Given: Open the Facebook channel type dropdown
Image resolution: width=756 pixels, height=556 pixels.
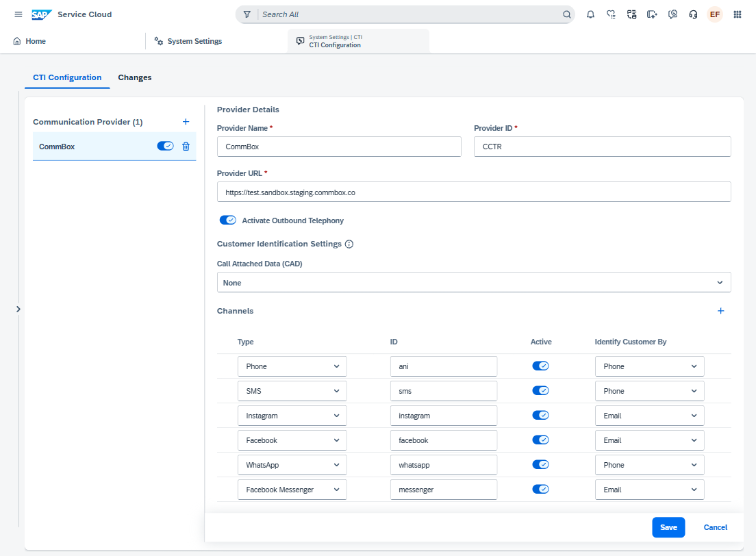Looking at the screenshot, I should (292, 440).
